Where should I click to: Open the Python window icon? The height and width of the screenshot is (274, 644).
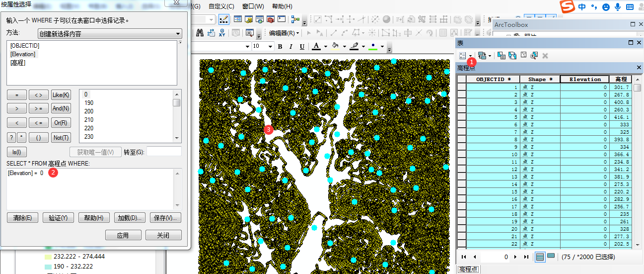282,19
